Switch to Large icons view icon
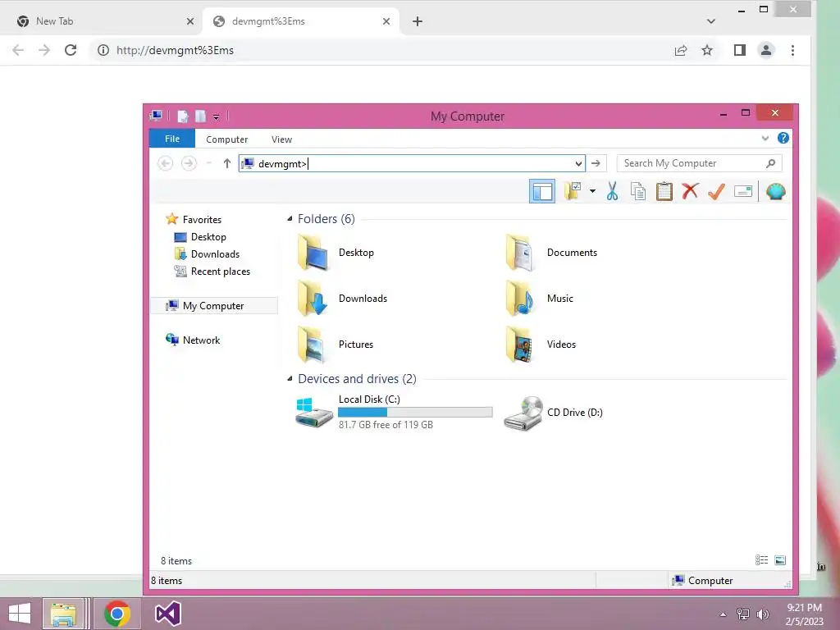840x630 pixels. [x=780, y=559]
